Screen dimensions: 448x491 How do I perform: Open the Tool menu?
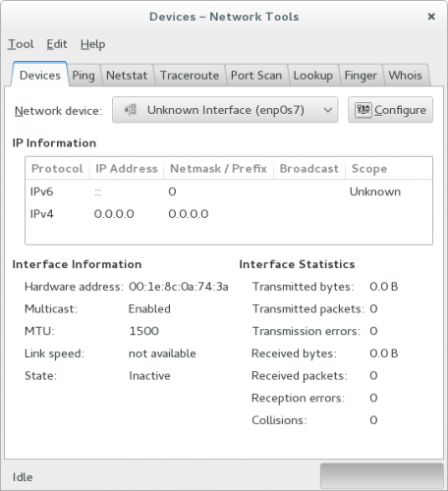pyautogui.click(x=21, y=44)
